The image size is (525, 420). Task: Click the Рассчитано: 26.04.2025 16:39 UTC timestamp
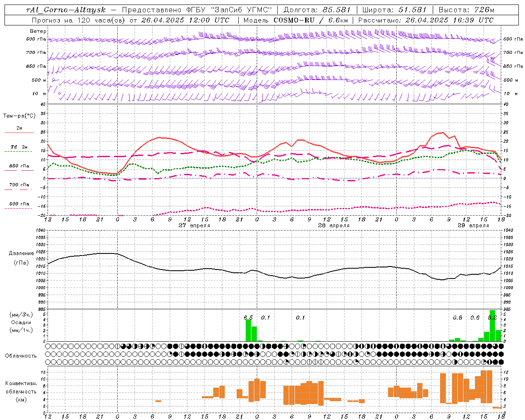(x=426, y=20)
